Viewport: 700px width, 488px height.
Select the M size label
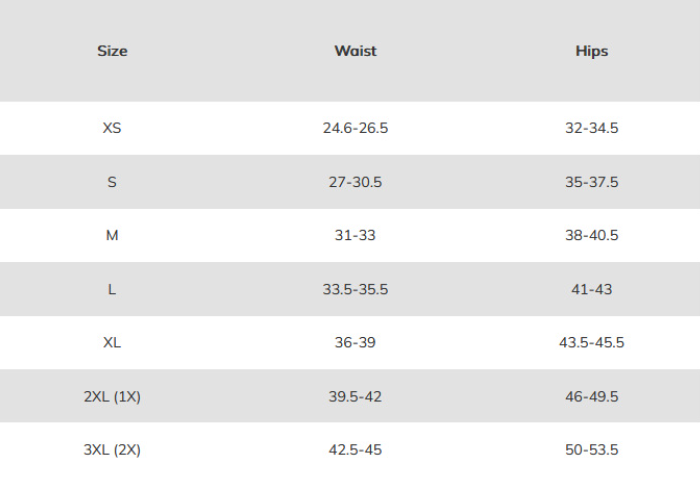coord(112,235)
